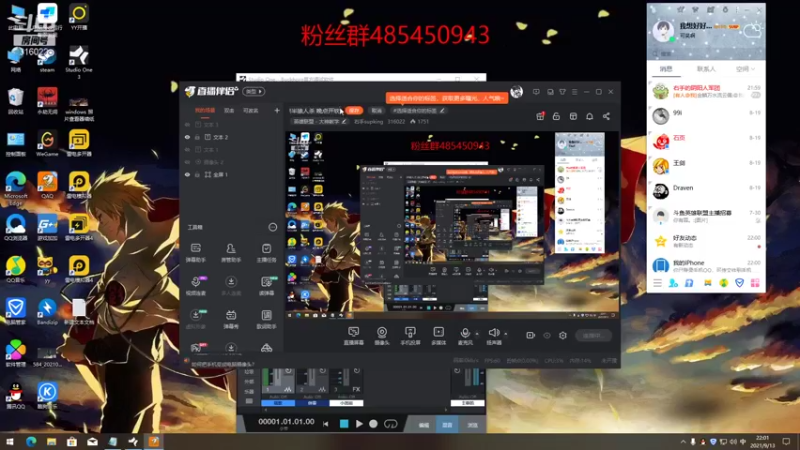
Task: Click the horizontal scrollbar in Studio One mixer
Action: [x=356, y=410]
